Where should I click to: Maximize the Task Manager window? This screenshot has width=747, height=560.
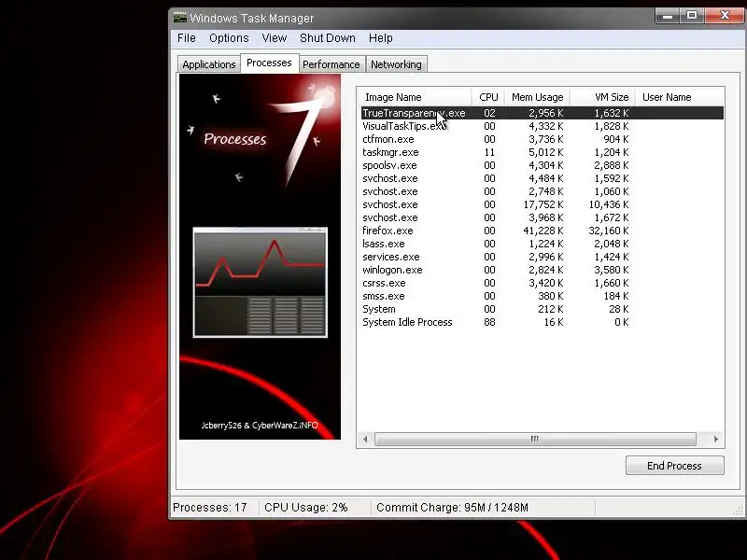coord(692,16)
